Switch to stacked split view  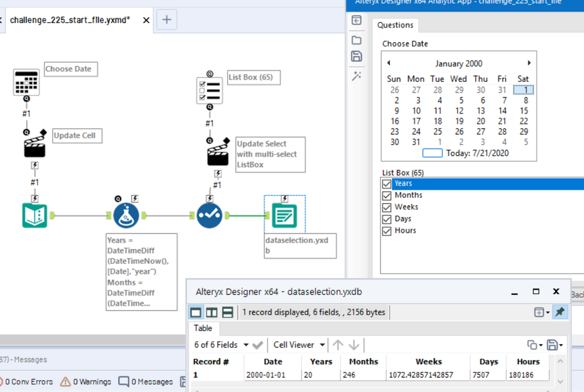pyautogui.click(x=227, y=312)
